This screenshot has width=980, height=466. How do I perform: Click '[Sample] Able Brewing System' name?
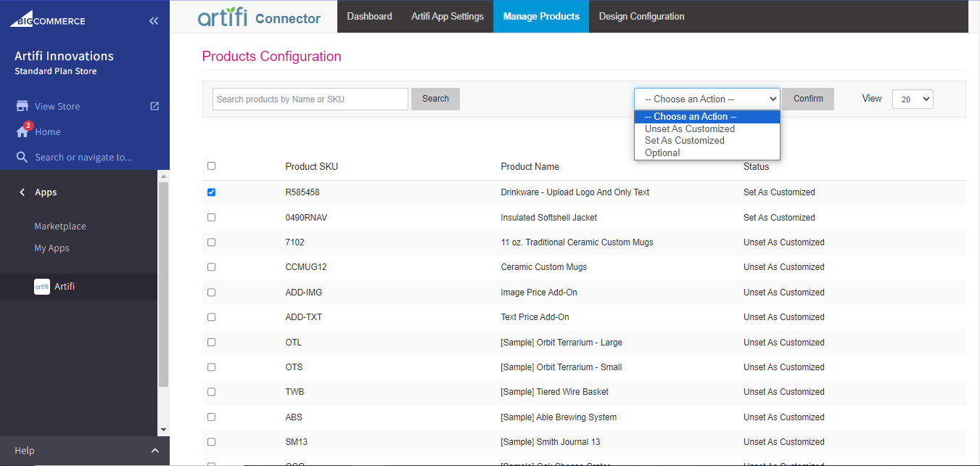pyautogui.click(x=559, y=417)
